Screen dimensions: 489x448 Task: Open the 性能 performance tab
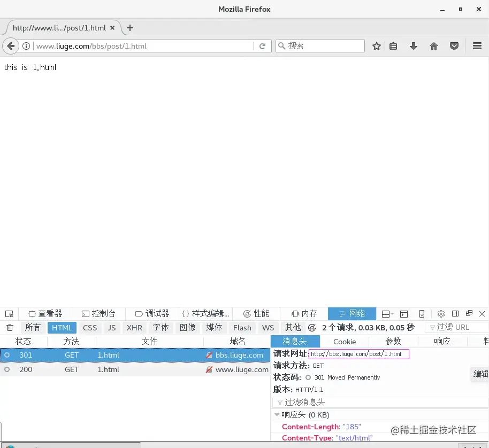click(x=256, y=314)
